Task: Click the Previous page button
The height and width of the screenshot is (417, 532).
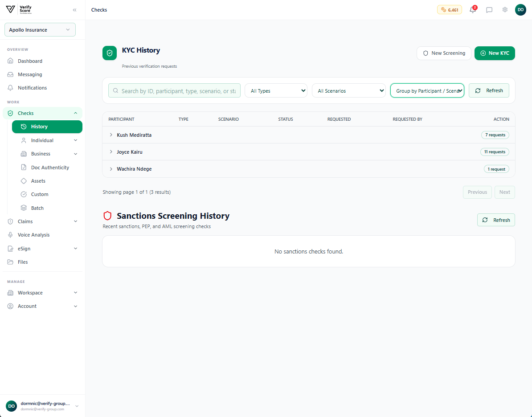Action: click(477, 192)
